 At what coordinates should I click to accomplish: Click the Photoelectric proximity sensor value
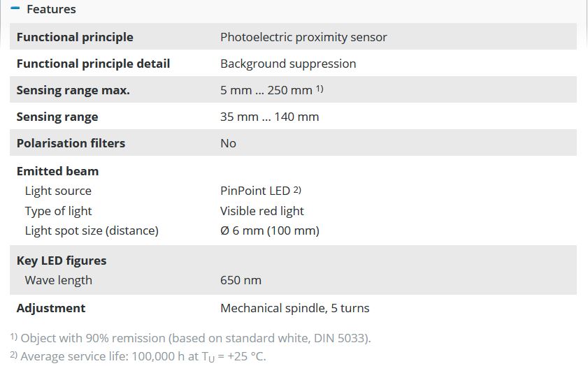[x=303, y=37]
